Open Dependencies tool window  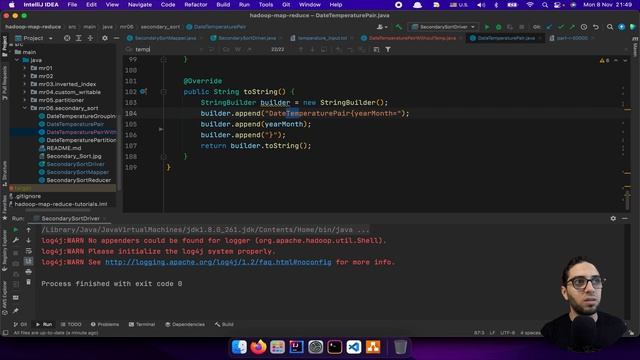(x=185, y=324)
